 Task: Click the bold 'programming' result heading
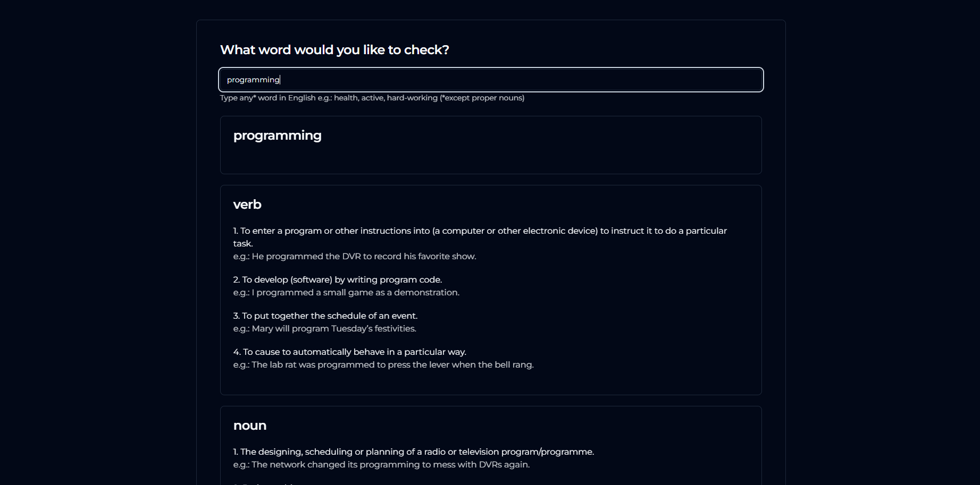[x=277, y=135]
